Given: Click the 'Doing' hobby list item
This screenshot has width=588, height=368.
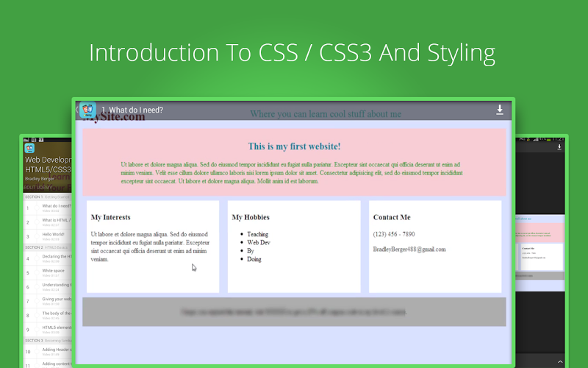Looking at the screenshot, I should coord(254,259).
